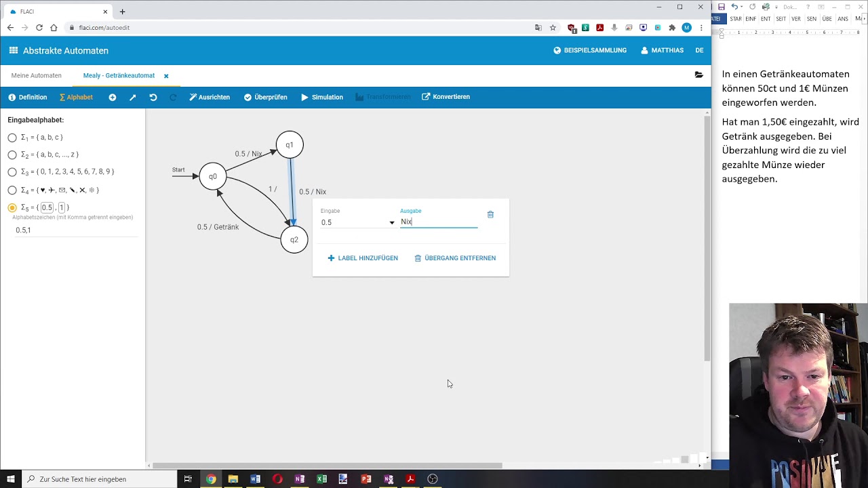This screenshot has width=868, height=488.
Task: Select the Σ1 = {a, b, c} alphabet
Action: click(12, 138)
